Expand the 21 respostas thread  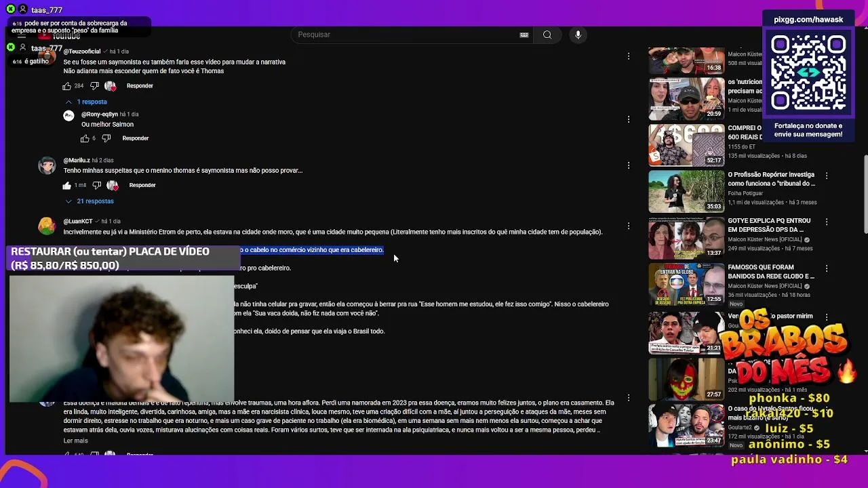coord(90,201)
